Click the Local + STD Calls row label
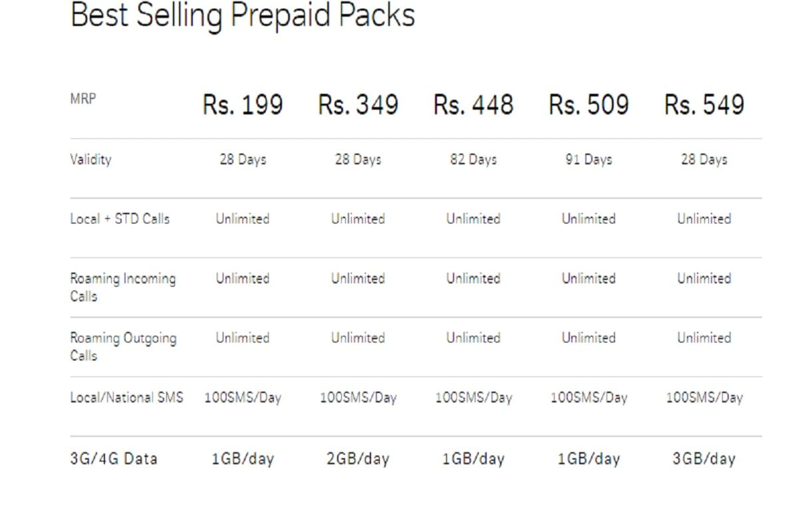Screen dimensions: 798x532 pyautogui.click(x=120, y=219)
